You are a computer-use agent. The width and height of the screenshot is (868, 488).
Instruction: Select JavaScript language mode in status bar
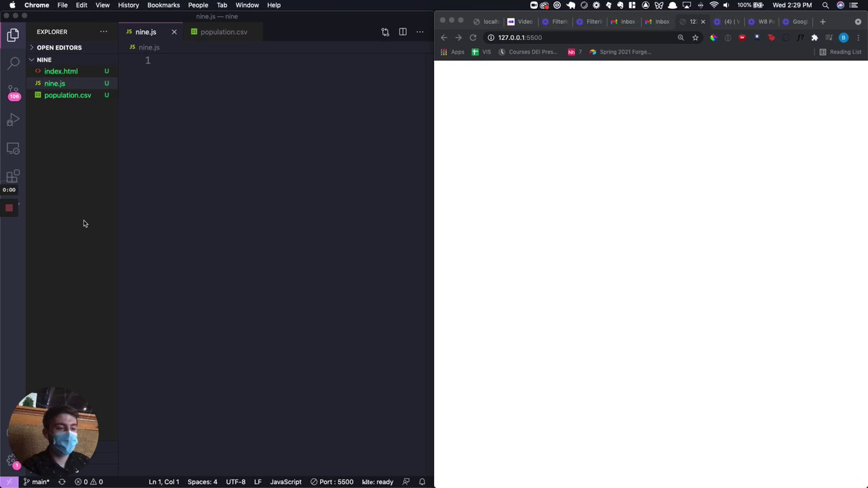(x=285, y=482)
